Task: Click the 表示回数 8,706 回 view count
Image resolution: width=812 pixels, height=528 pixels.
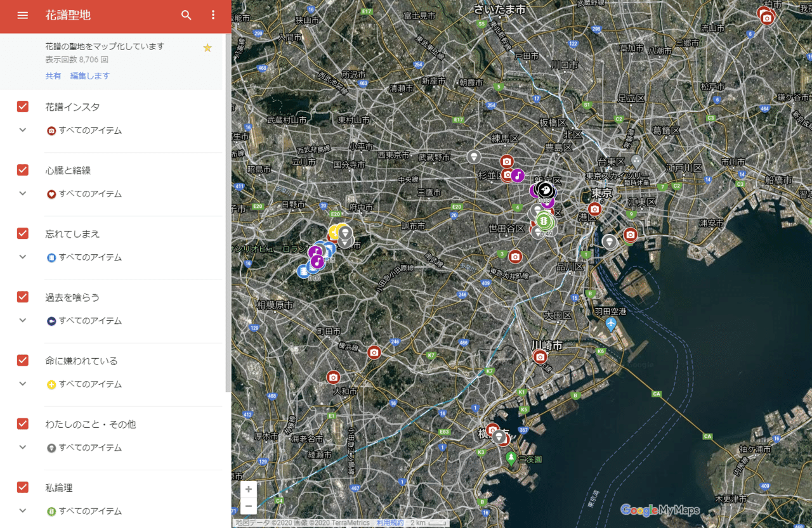Action: (77, 60)
